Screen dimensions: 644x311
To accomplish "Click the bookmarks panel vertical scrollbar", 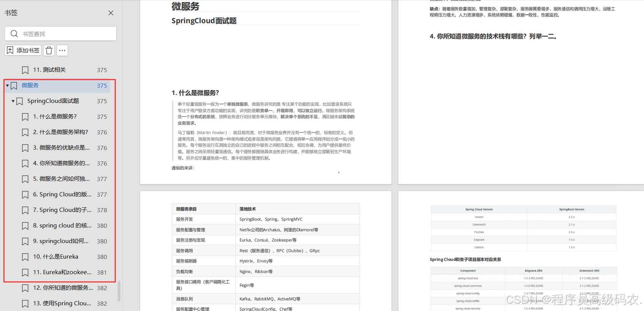I will 119,291.
